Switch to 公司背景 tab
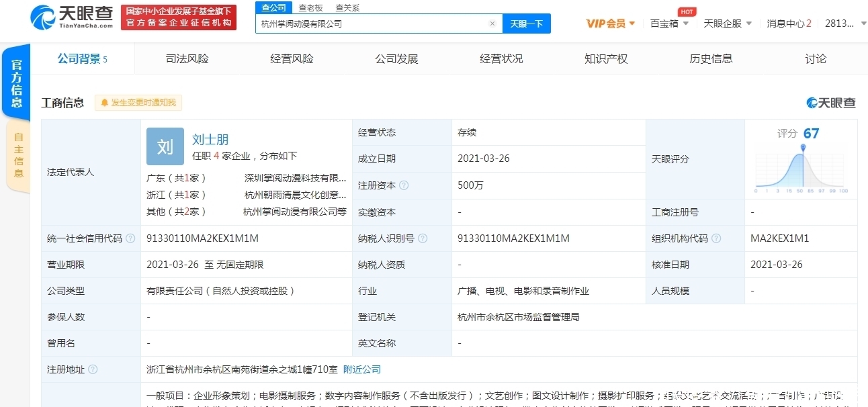The height and width of the screenshot is (407, 868). click(82, 59)
